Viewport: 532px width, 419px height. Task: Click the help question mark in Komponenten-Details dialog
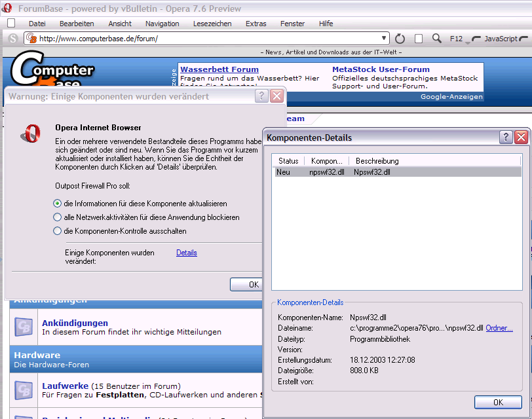506,137
